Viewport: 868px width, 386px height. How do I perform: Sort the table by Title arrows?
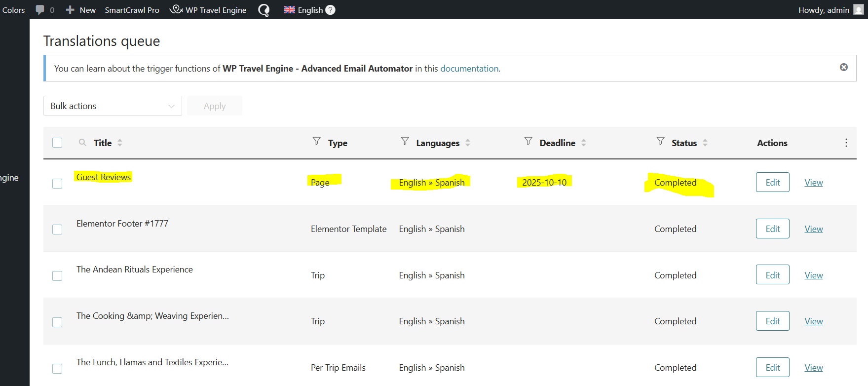pyautogui.click(x=120, y=143)
